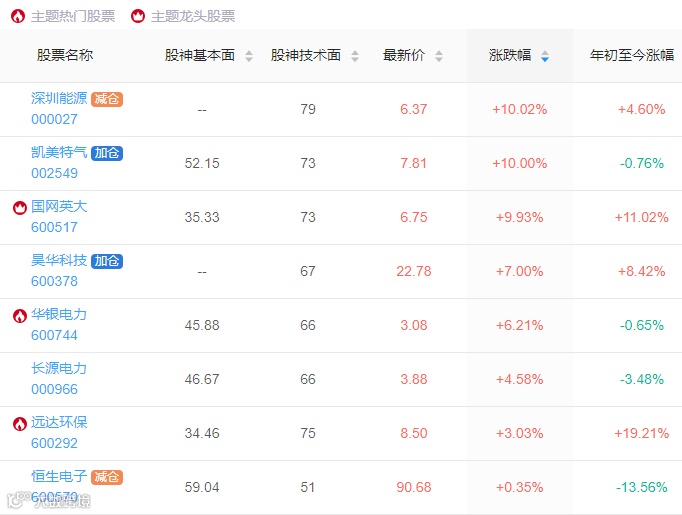Screen dimensions: 682x515
Task: Open stock code 000027
Action: [x=54, y=119]
